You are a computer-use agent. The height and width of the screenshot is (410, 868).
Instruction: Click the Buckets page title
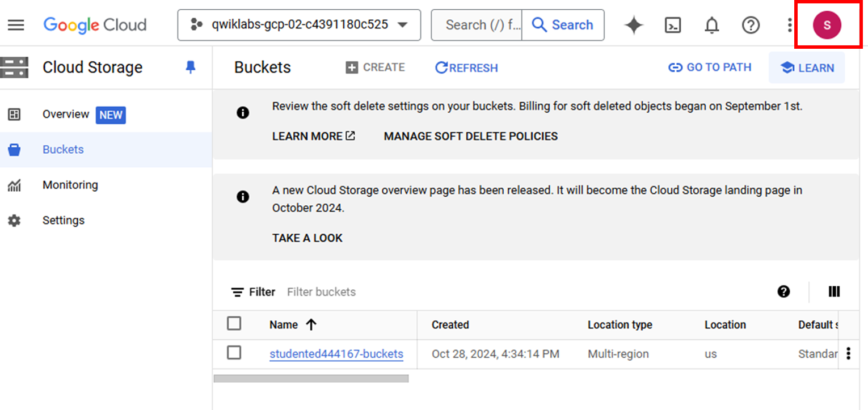tap(263, 67)
